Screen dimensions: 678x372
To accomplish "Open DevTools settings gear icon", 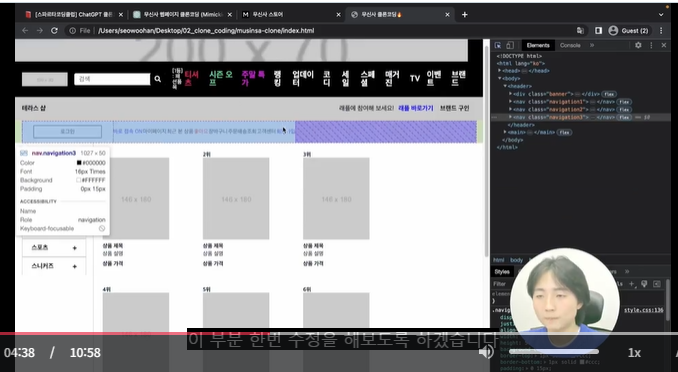I will [x=638, y=45].
